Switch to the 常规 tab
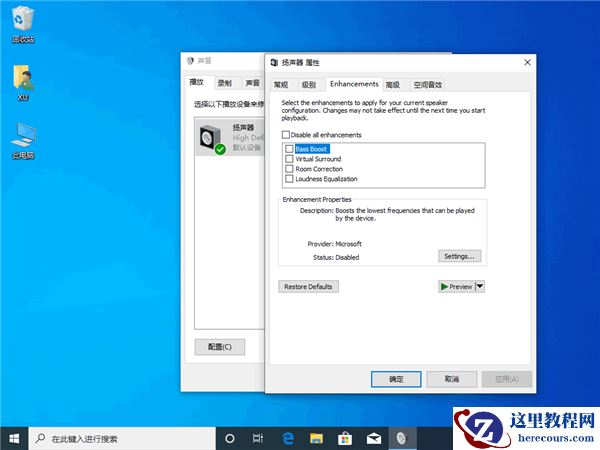600x450 pixels. [x=280, y=85]
